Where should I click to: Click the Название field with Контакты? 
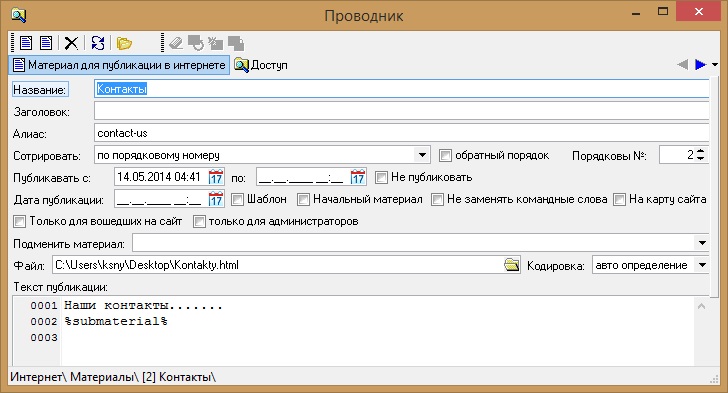(x=401, y=89)
